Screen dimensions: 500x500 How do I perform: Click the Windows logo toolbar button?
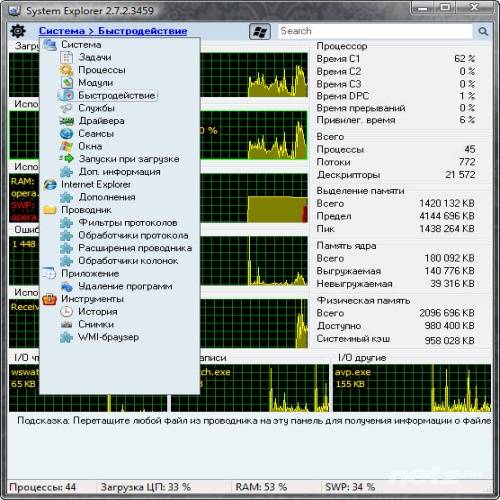point(260,32)
